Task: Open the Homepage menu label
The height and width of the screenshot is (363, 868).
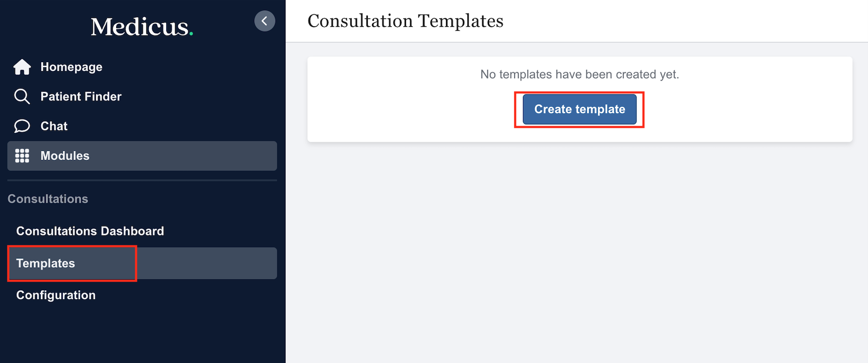Action: [x=71, y=67]
